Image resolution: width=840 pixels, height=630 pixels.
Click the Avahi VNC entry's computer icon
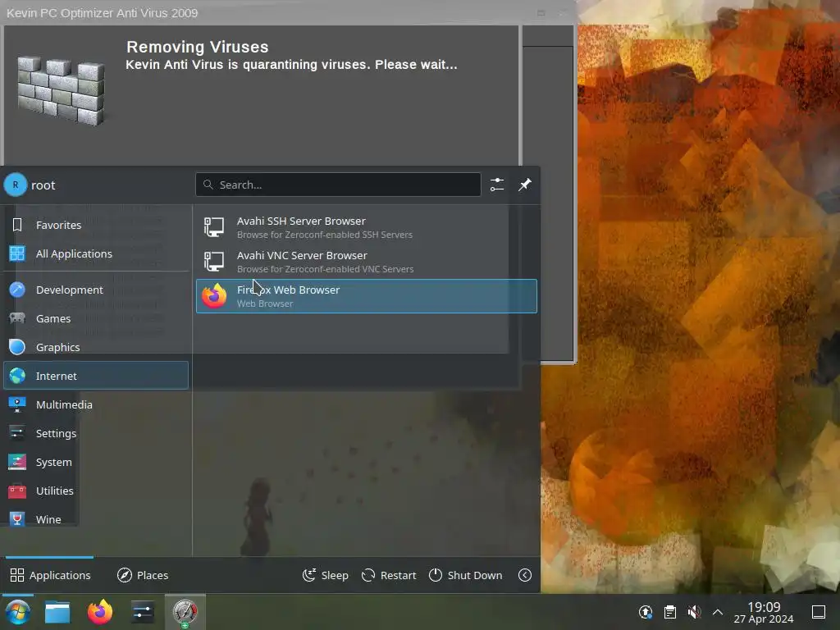click(214, 262)
